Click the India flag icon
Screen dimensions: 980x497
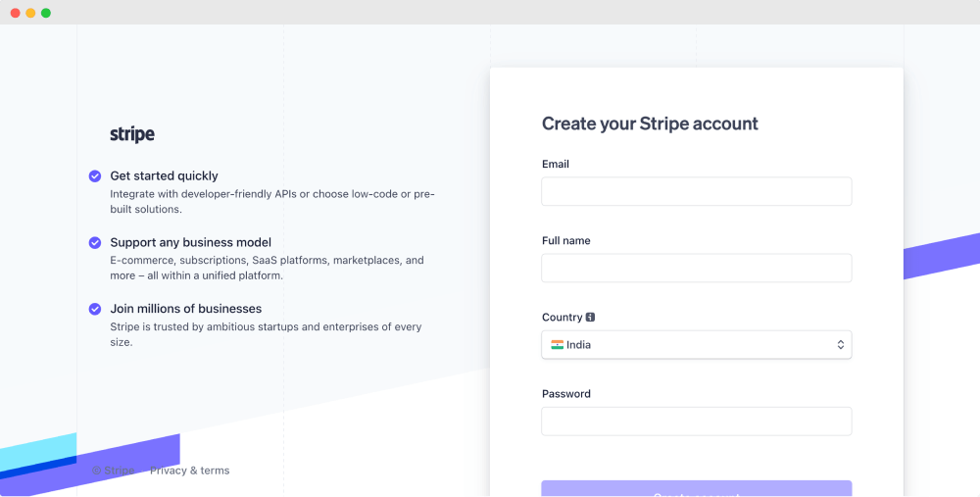pyautogui.click(x=557, y=344)
